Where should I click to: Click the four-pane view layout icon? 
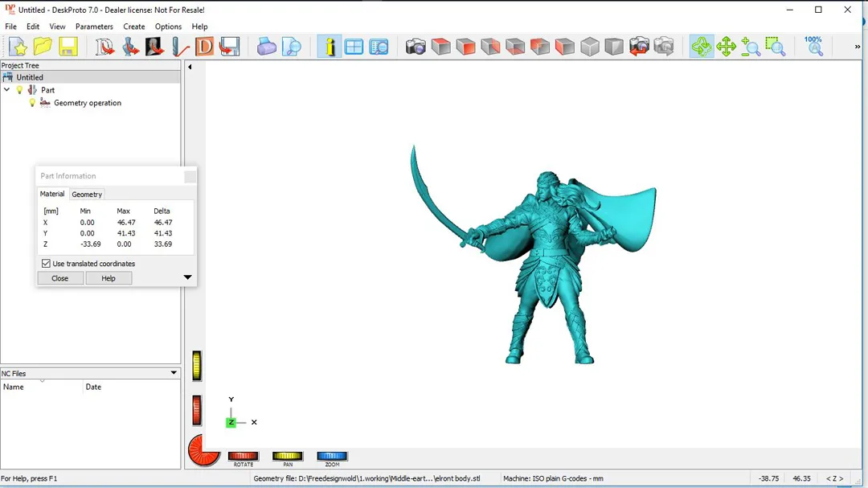(x=354, y=47)
